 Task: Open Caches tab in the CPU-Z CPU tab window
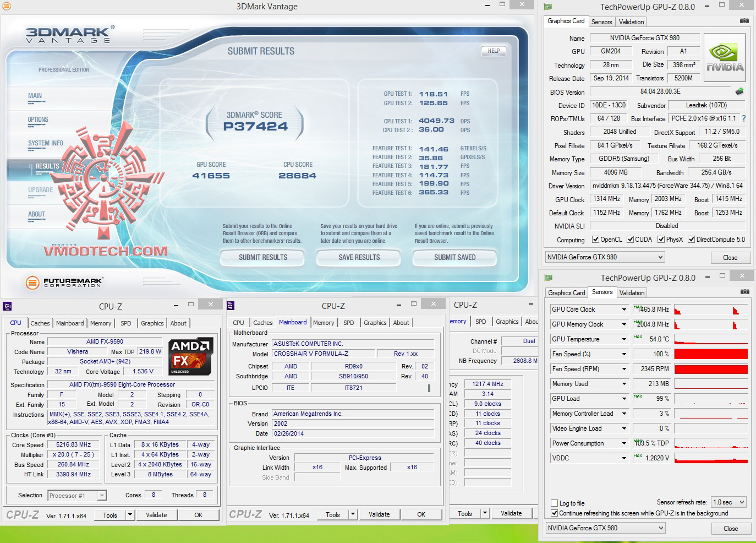pos(40,323)
